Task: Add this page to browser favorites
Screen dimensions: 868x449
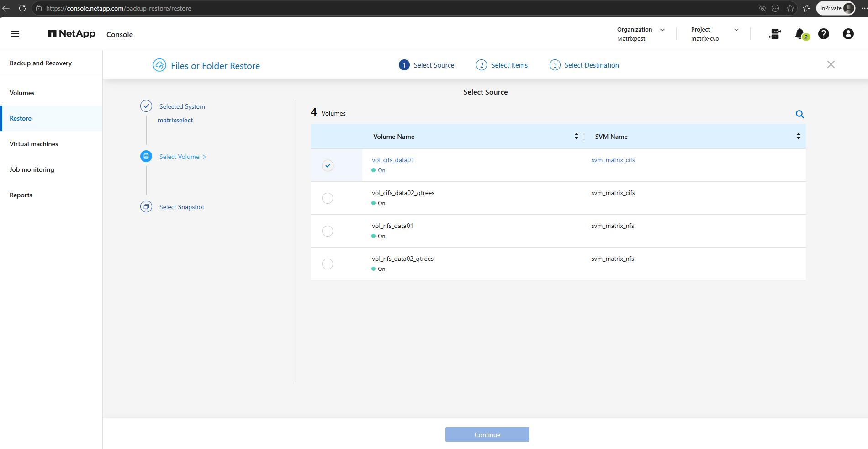Action: pyautogui.click(x=790, y=8)
